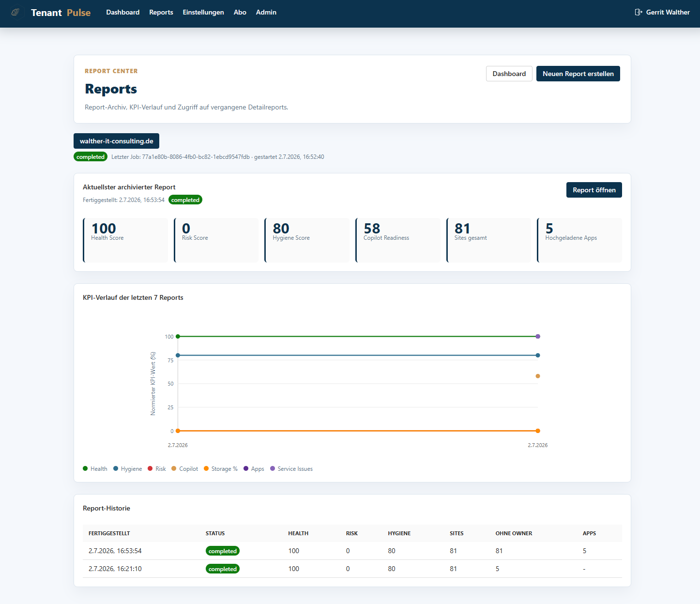Click the blue Hygiene data point at chart end
Screen dimensions: 700x604
[538, 355]
